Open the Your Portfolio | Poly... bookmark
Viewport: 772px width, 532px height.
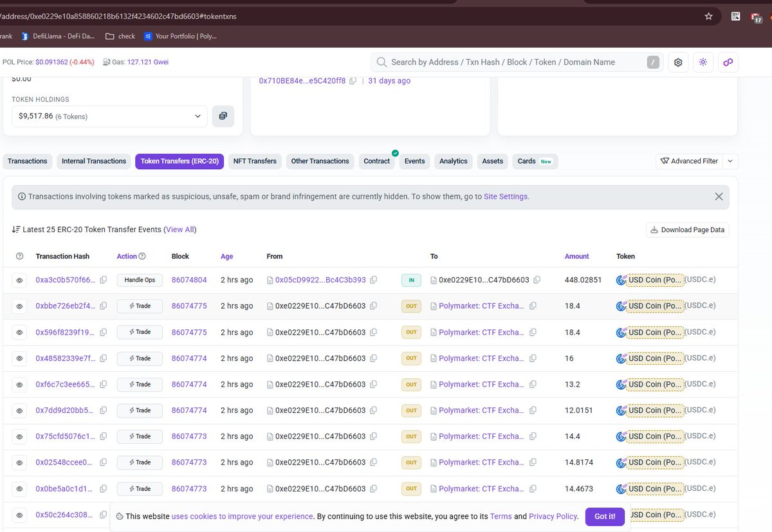[x=181, y=36]
